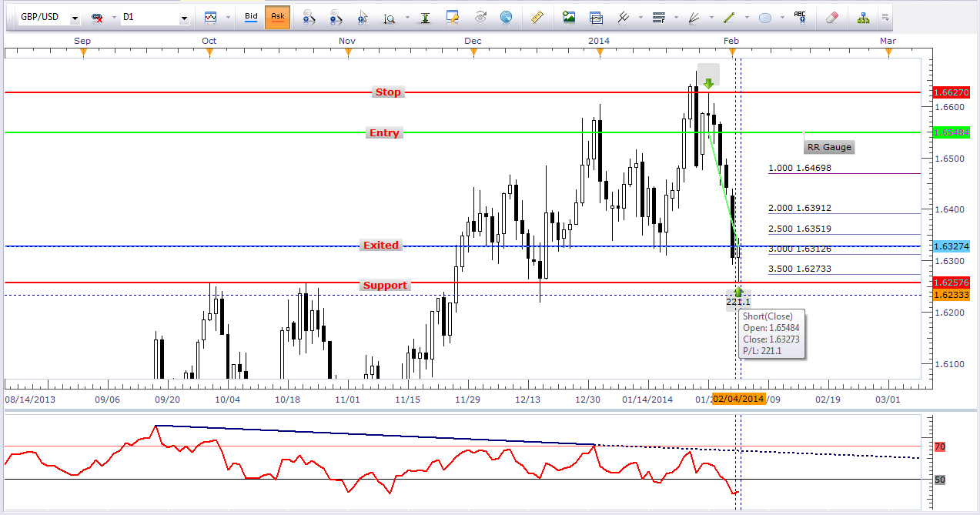Click the greyed eye visibility icon
The height and width of the screenshot is (515, 980).
tap(480, 17)
